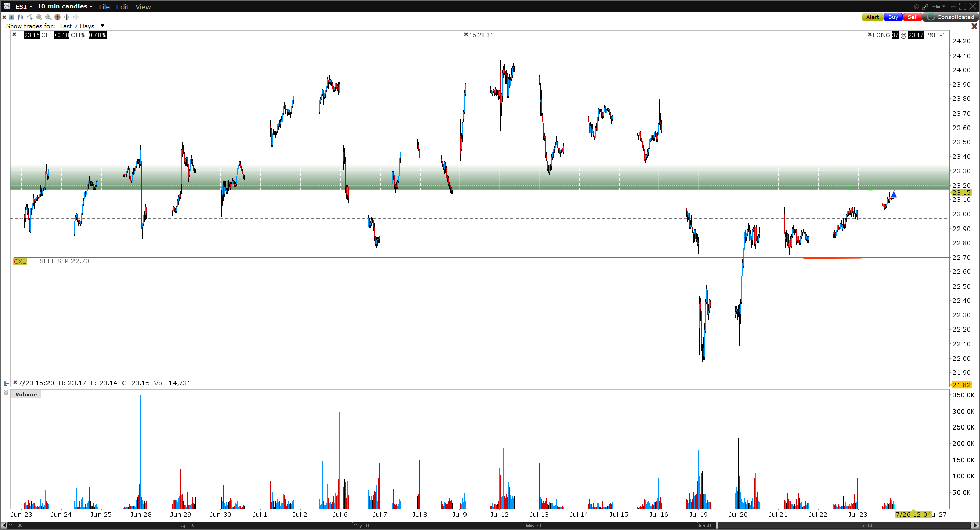
Task: Open chart settings gear icon
Action: (916, 7)
